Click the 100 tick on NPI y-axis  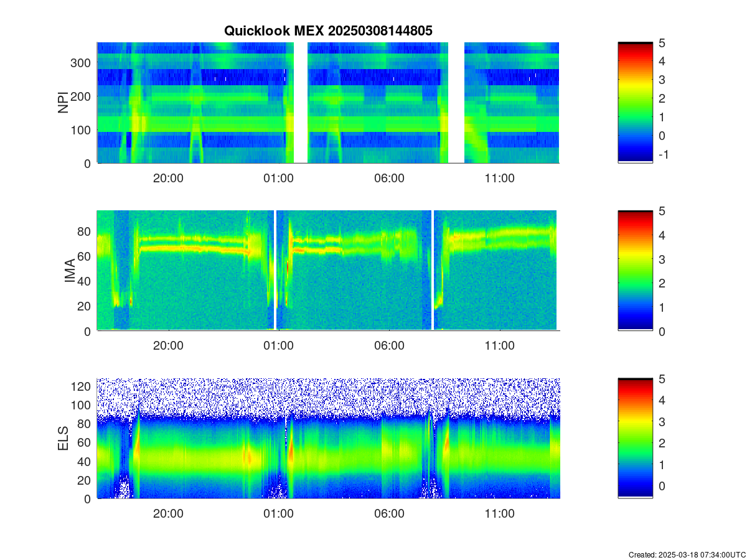[x=82, y=130]
